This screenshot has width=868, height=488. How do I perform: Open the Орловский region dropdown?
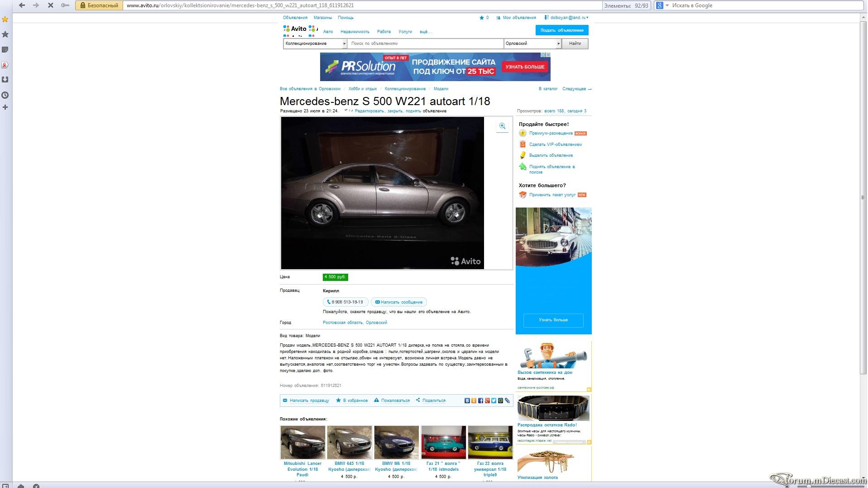tap(532, 43)
